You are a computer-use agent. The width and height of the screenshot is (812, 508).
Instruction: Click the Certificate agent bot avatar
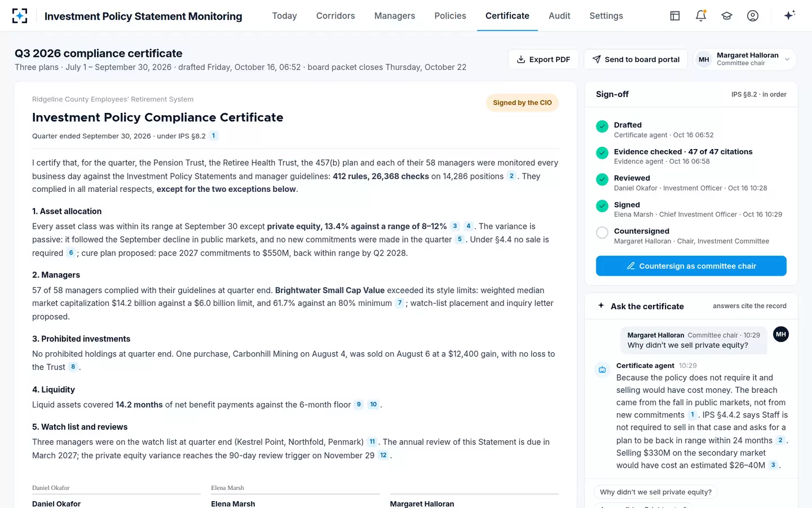pos(602,370)
